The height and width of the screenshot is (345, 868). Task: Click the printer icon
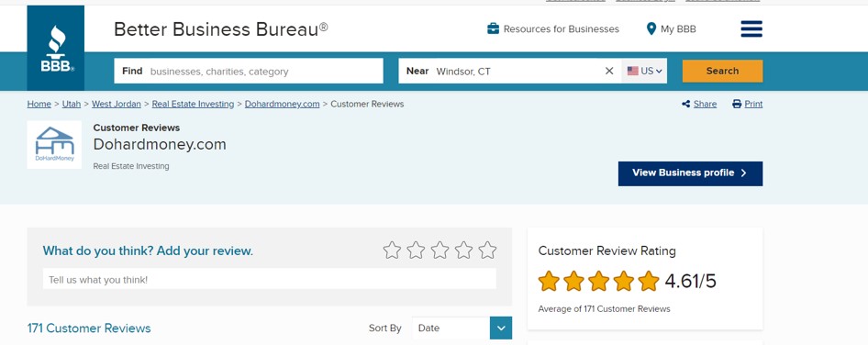[737, 104]
